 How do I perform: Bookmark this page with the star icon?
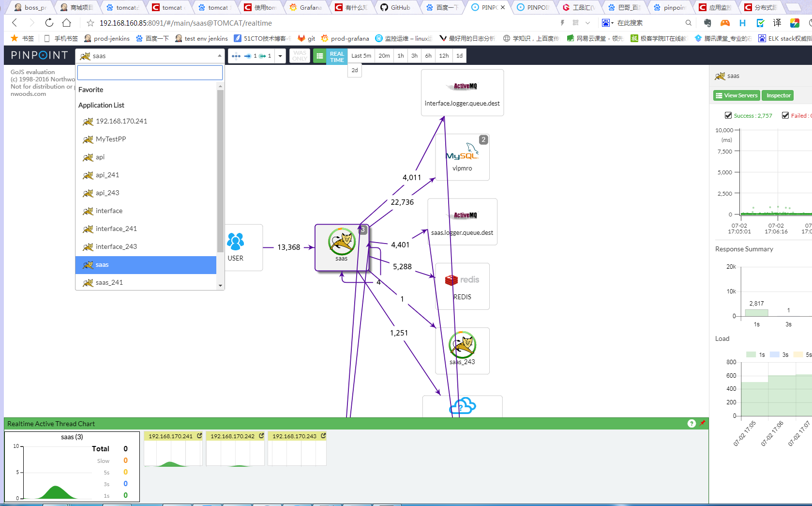[90, 23]
